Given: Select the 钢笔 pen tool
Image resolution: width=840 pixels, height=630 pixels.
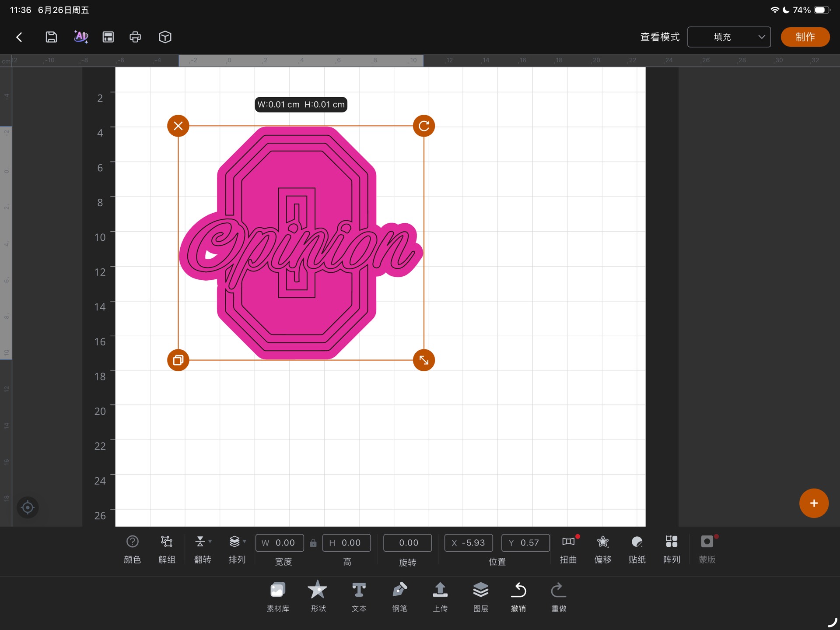Looking at the screenshot, I should 399,597.
